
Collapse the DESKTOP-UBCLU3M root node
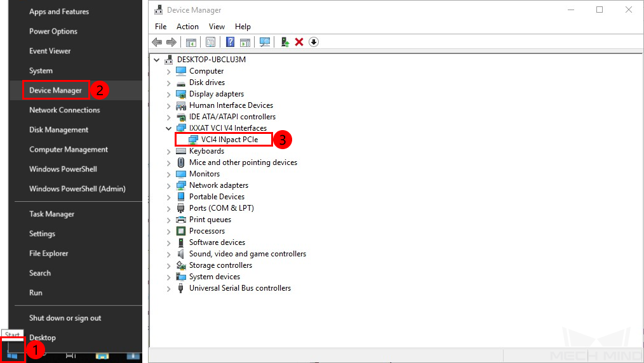tap(156, 60)
